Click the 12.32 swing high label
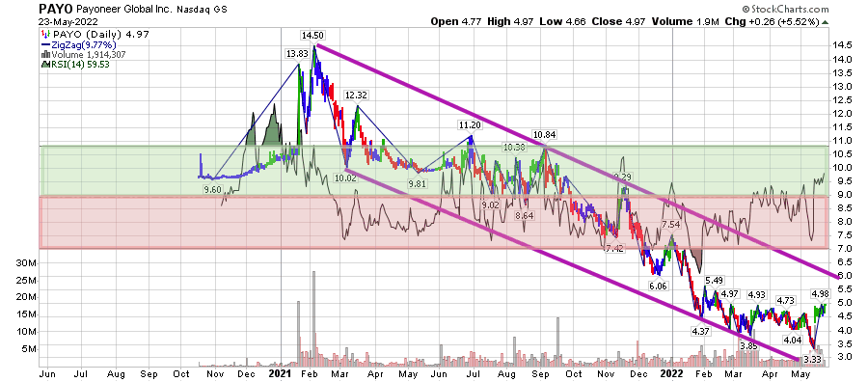 point(356,95)
